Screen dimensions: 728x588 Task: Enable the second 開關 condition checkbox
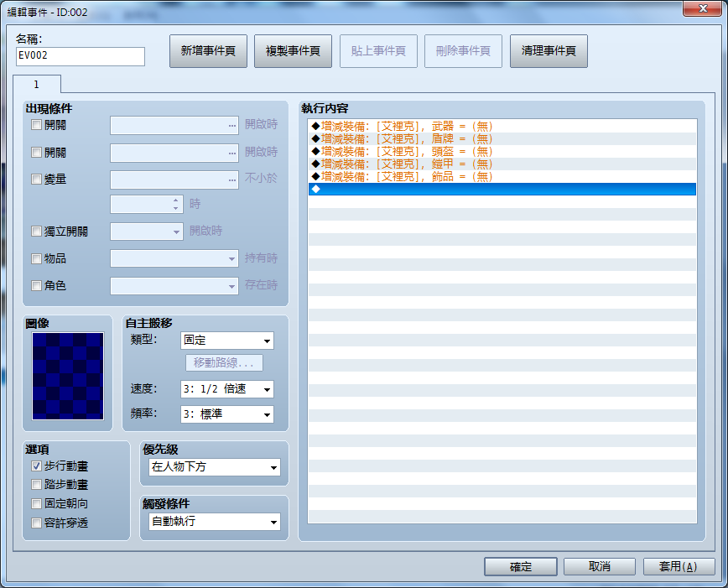(x=36, y=152)
